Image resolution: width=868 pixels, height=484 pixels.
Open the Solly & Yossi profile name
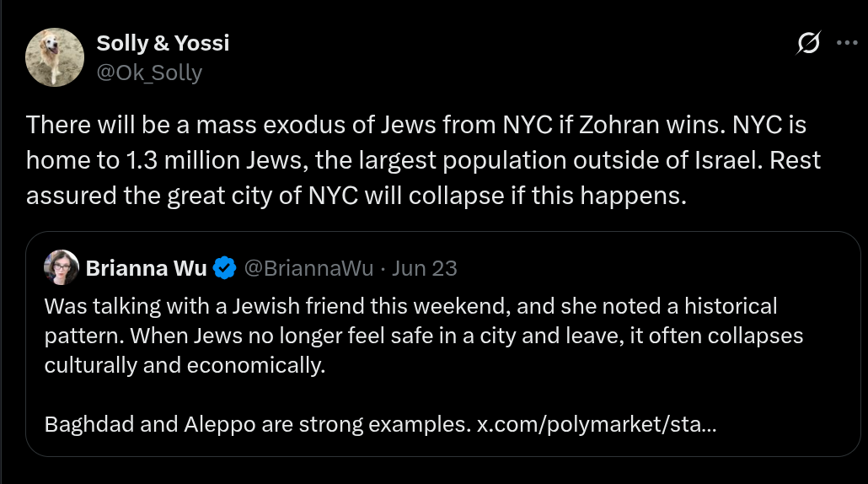coord(163,42)
